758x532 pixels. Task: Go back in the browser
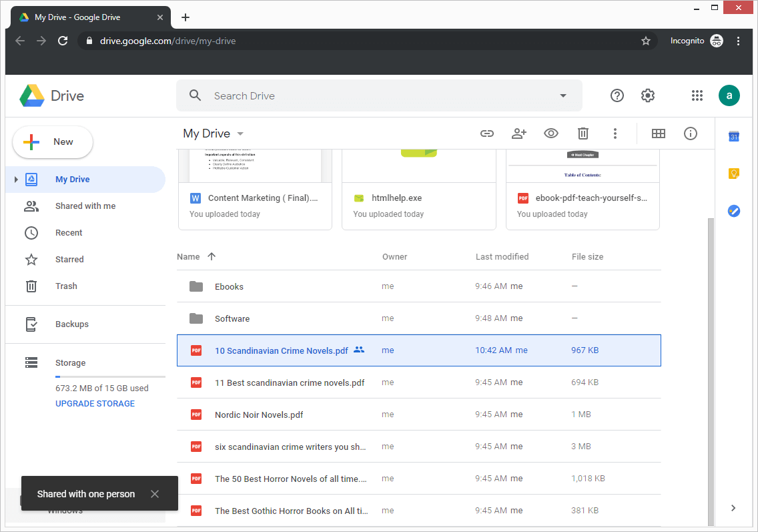point(20,41)
